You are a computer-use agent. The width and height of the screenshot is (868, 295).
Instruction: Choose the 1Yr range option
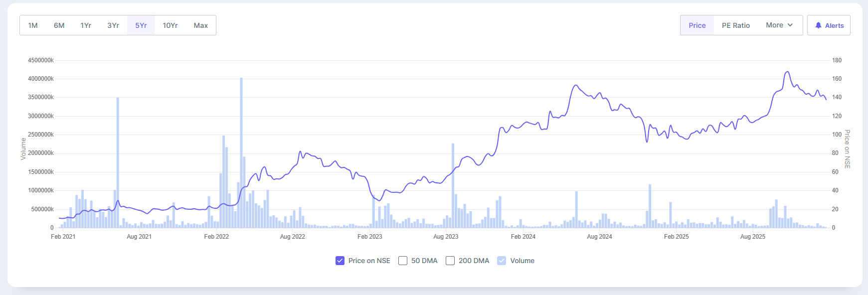[86, 25]
